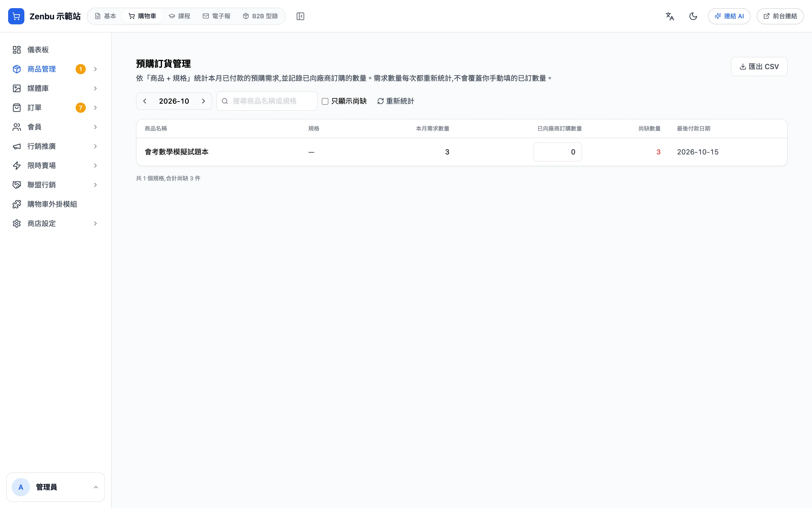Switch to the 購物車 tab
Screen dimensions: 812x508
click(x=143, y=16)
